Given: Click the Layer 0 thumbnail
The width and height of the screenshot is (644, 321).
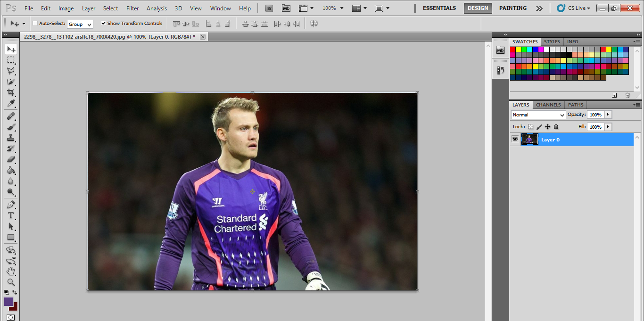Looking at the screenshot, I should (530, 139).
